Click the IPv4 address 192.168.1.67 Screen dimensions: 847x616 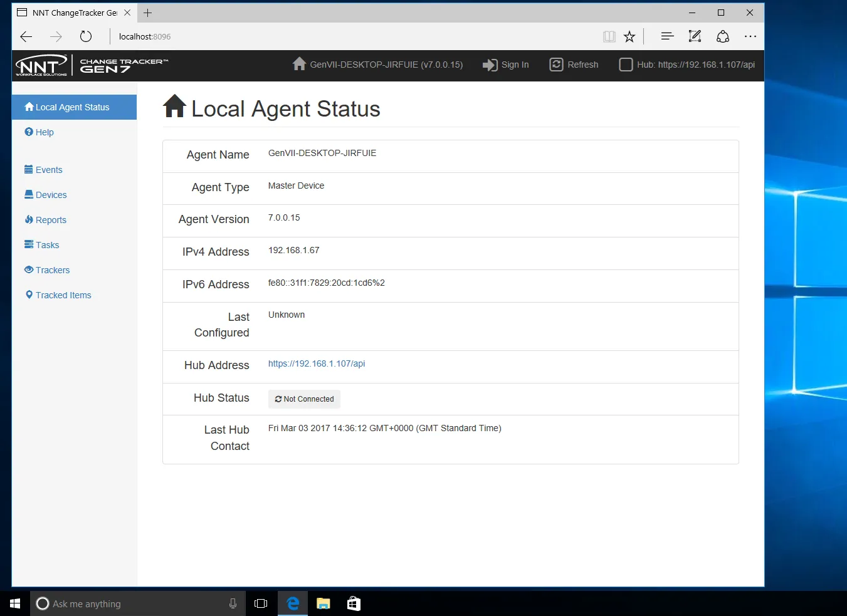[x=294, y=250]
